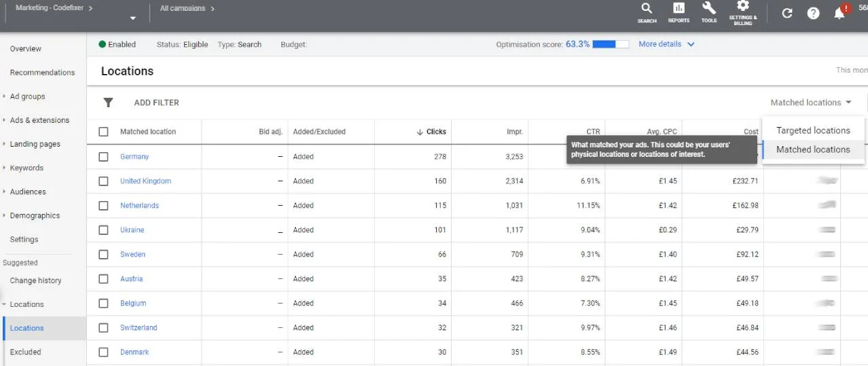Click the refresh icon
Image resolution: width=868 pixels, height=366 pixels.
coord(787,13)
